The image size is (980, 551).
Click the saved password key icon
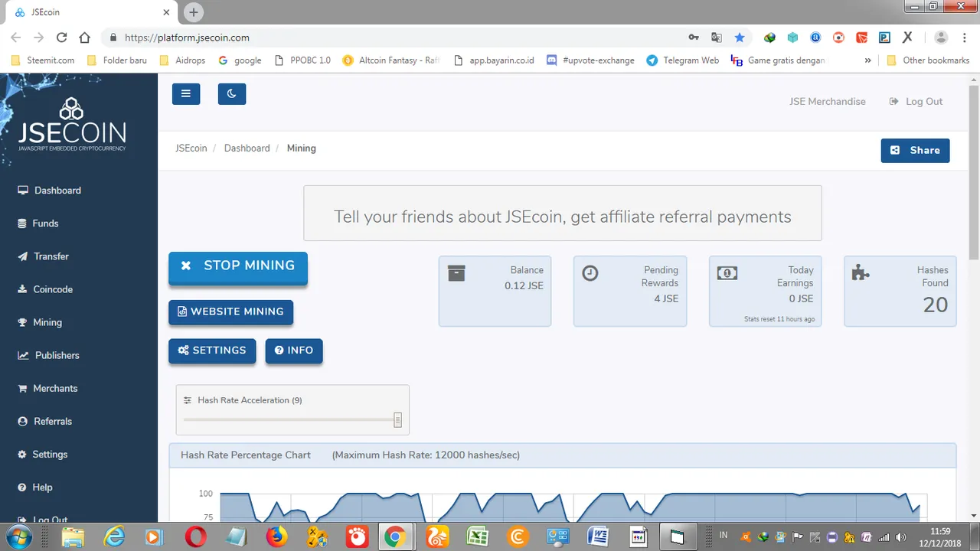click(x=694, y=37)
